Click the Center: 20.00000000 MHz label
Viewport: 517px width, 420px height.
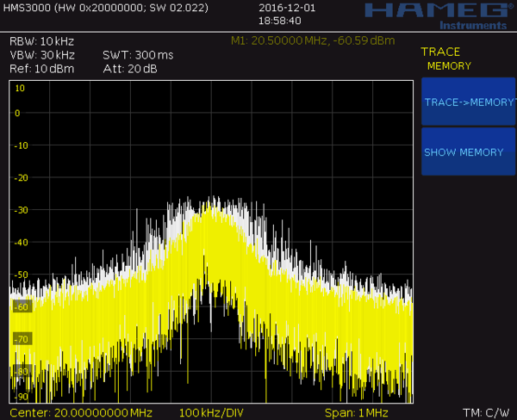point(81,413)
